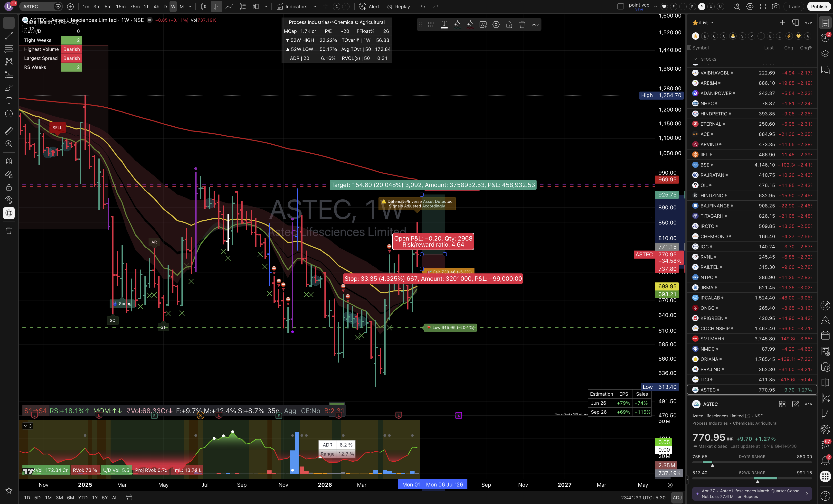Screen dimensions: 833x504
Task: Lock the selected drawing in floating toolbar
Action: click(509, 24)
